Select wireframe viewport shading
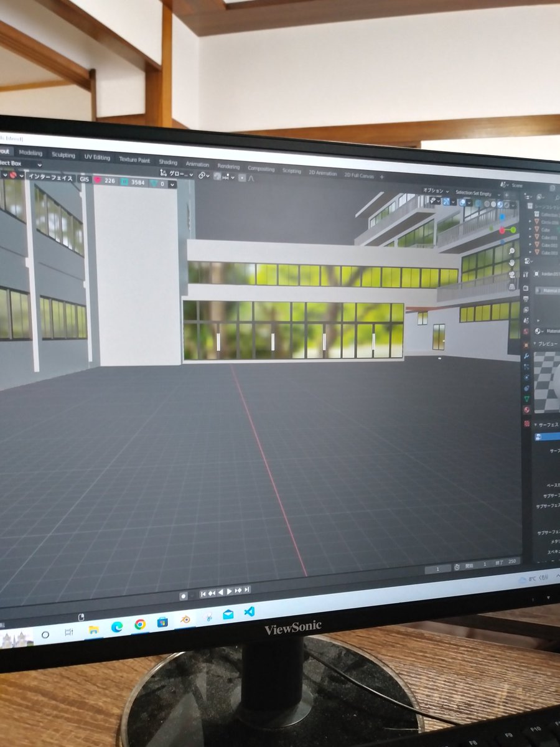 point(487,204)
